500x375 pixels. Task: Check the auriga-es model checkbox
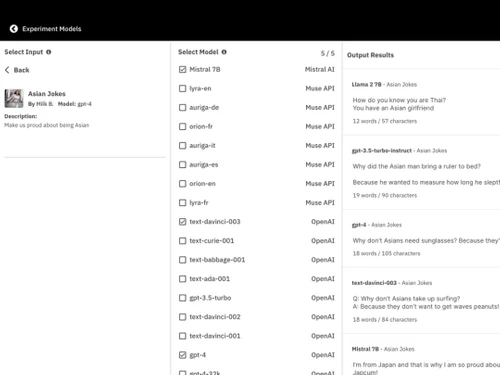tap(183, 164)
